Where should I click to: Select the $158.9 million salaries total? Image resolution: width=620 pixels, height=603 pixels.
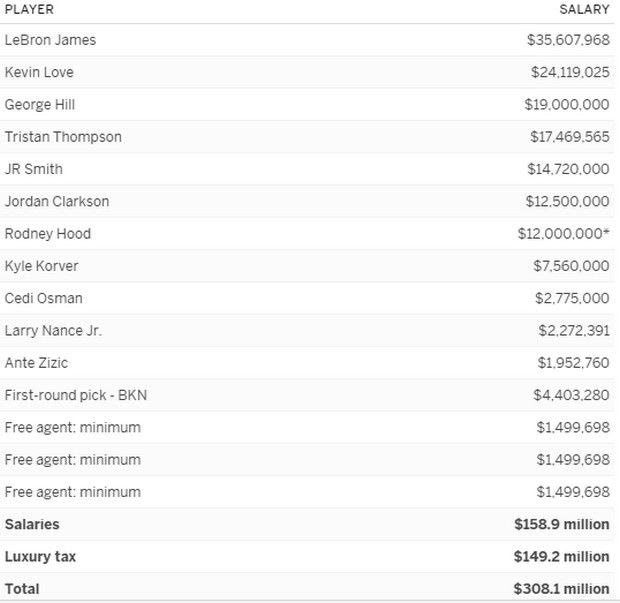pyautogui.click(x=561, y=524)
